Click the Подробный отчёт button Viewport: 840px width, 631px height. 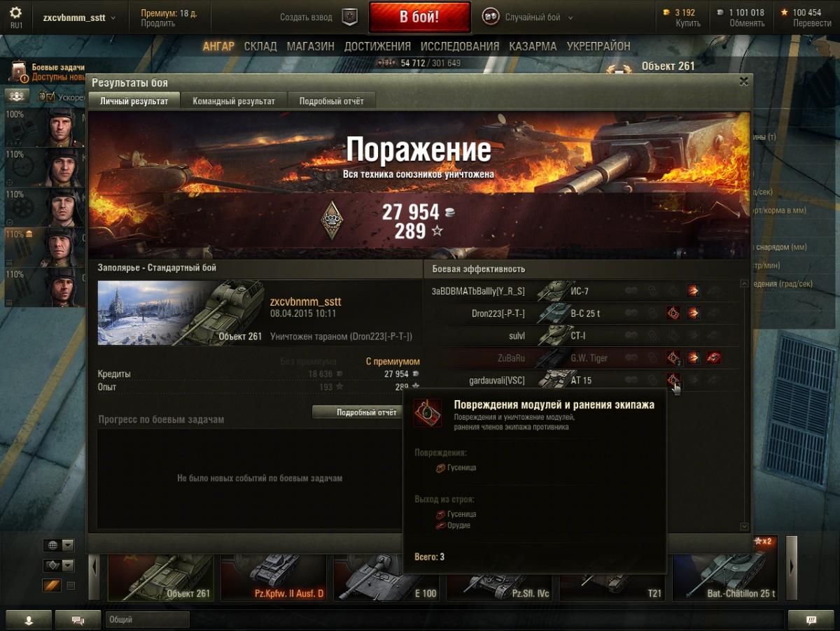(x=367, y=412)
